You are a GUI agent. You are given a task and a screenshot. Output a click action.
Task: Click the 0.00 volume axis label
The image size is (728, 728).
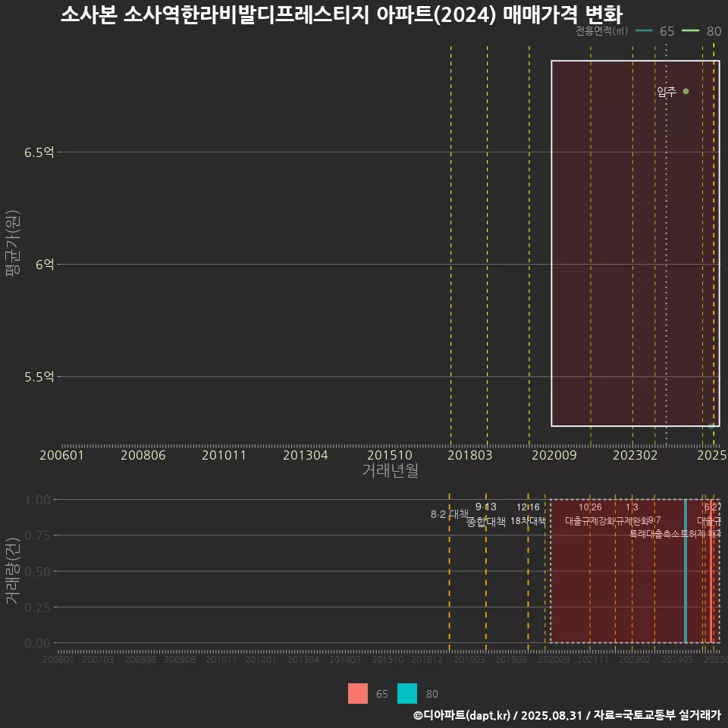click(x=38, y=643)
